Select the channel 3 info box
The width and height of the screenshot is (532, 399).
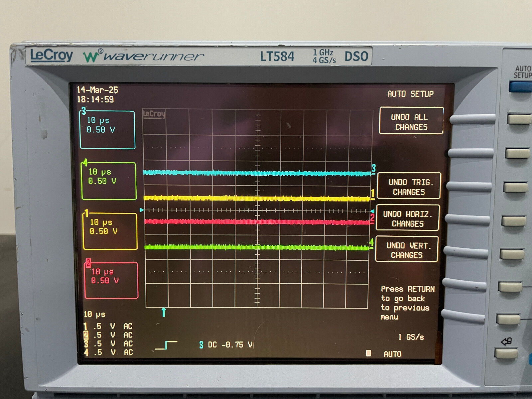pos(107,129)
